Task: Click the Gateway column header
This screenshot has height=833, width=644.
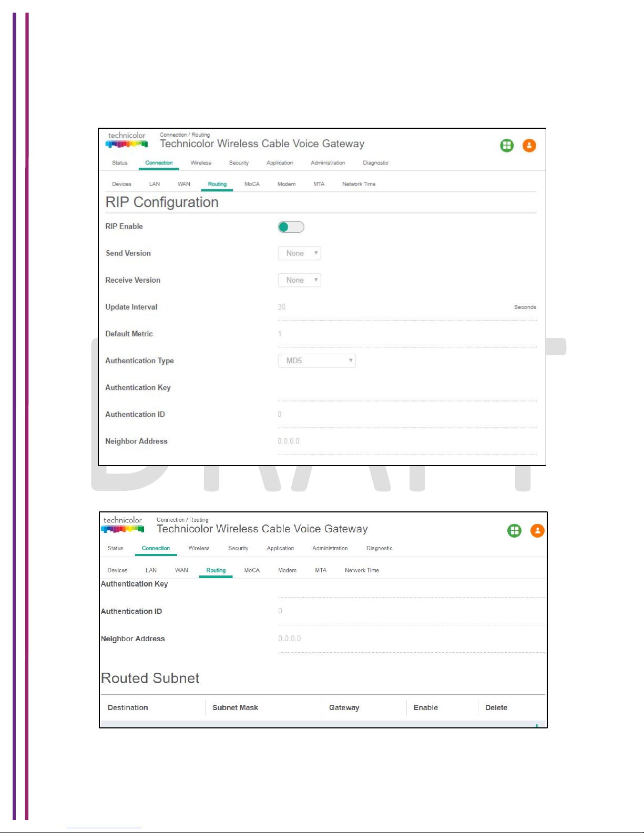Action: 344,707
